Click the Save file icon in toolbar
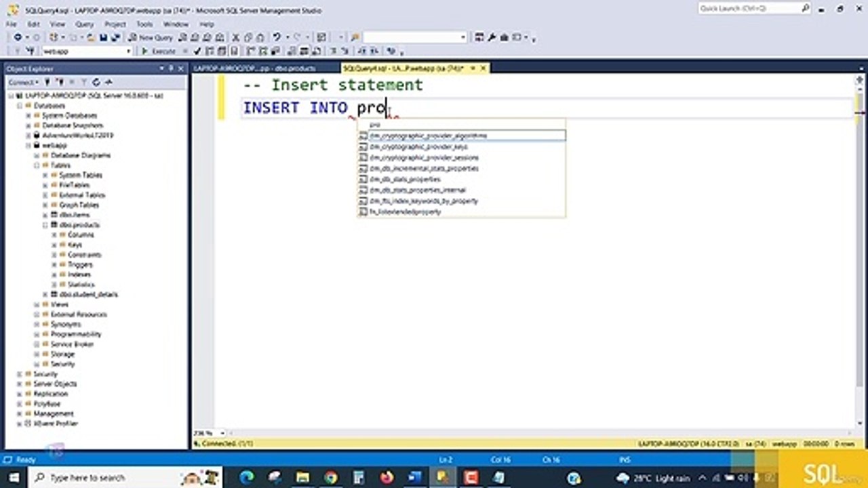This screenshot has width=868, height=488. [103, 37]
